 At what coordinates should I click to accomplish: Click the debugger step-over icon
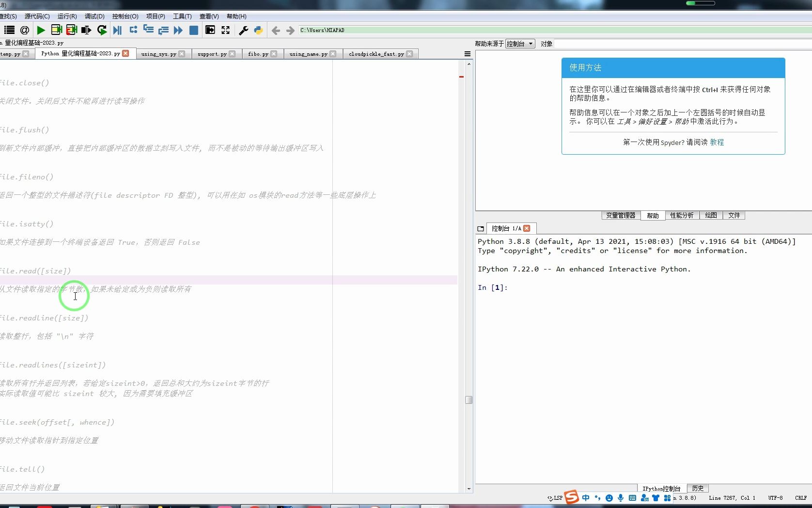coord(133,30)
